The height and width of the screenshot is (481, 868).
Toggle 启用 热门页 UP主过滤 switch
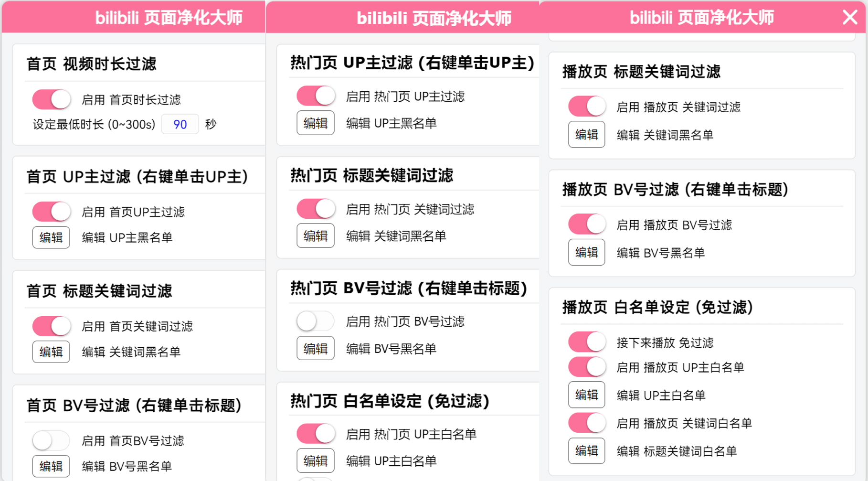[316, 96]
